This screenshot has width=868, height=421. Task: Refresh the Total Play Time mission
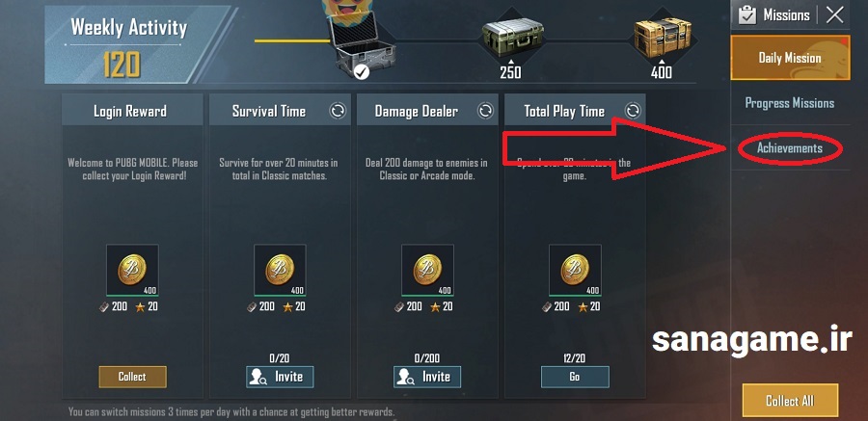[633, 111]
